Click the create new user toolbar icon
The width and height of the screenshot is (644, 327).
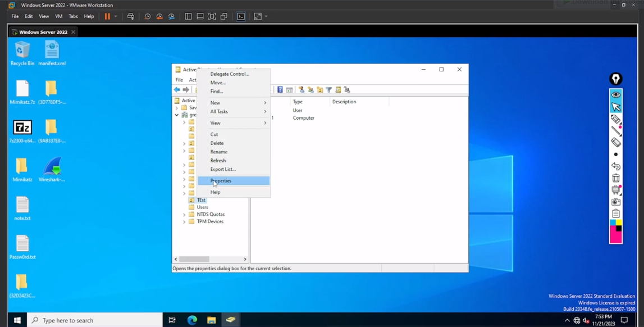(x=301, y=89)
